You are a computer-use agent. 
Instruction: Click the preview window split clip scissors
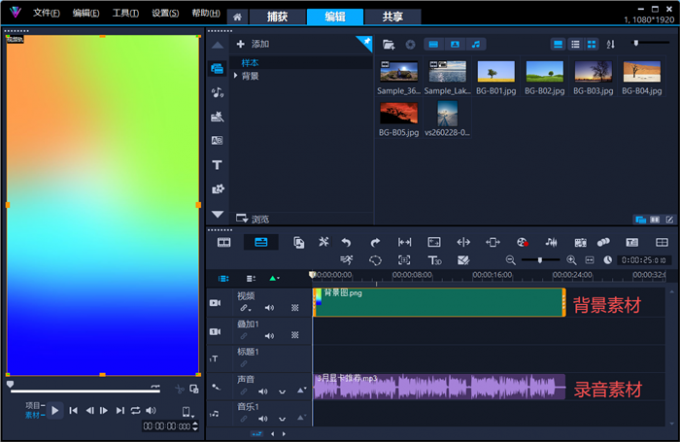[x=179, y=389]
